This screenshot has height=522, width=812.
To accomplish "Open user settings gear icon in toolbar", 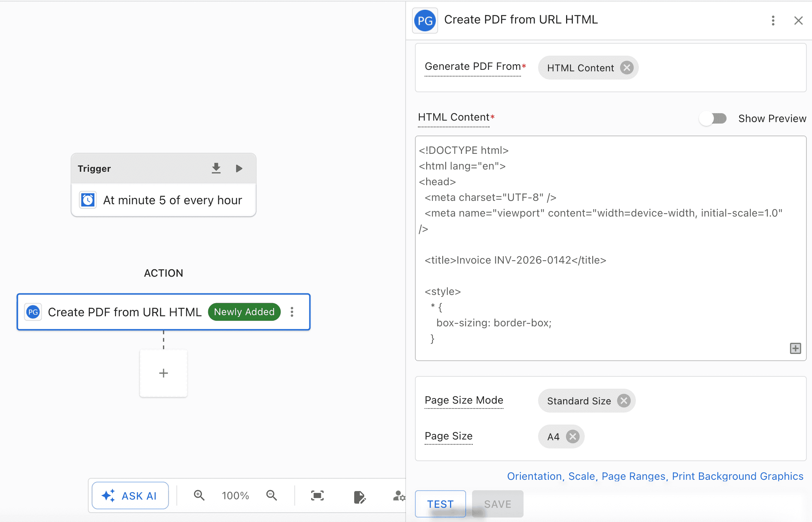I will point(399,496).
